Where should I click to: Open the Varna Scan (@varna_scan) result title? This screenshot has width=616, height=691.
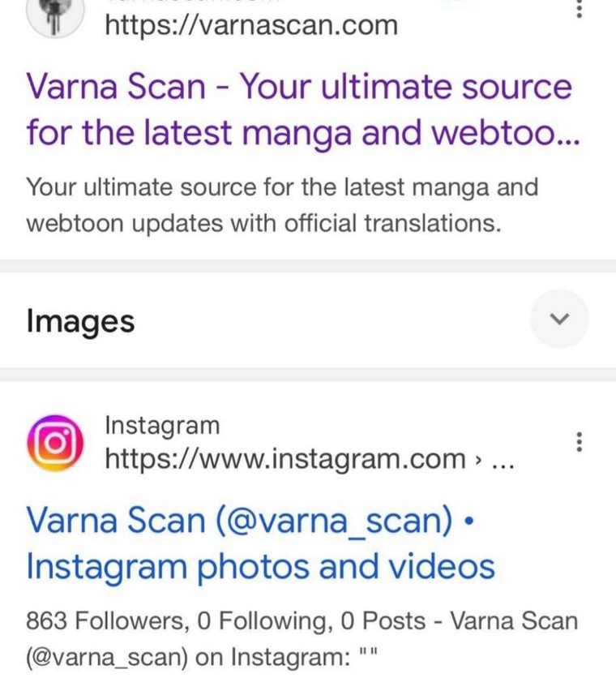coord(261,543)
